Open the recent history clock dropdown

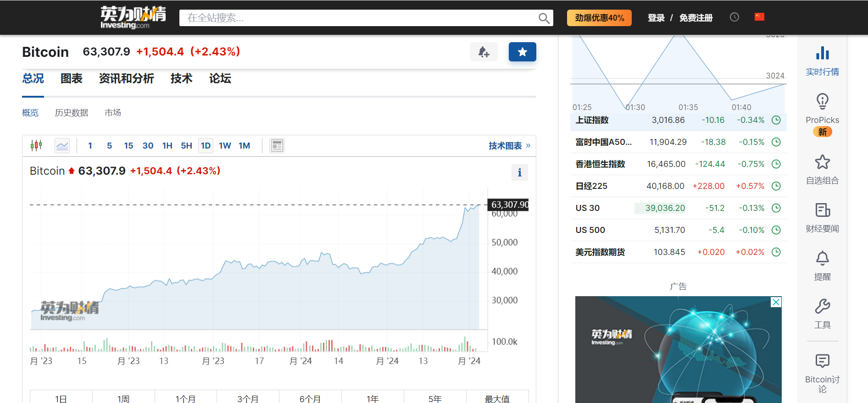point(734,17)
